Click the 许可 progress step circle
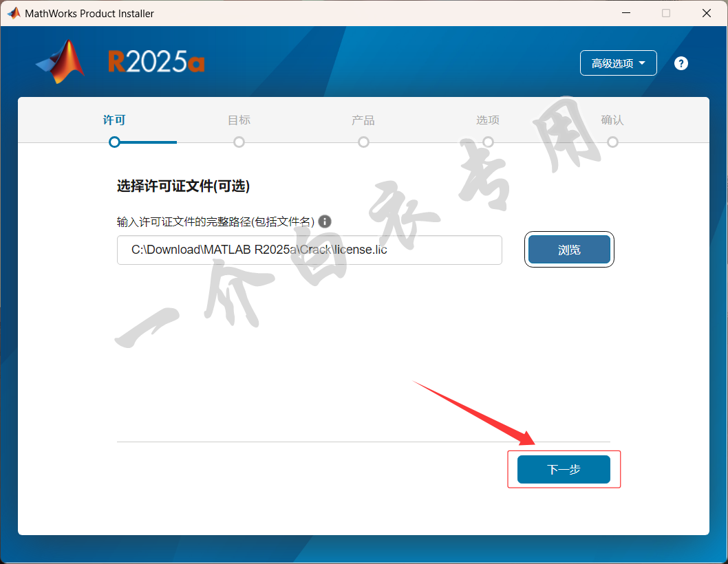Image resolution: width=728 pixels, height=564 pixels. pyautogui.click(x=114, y=142)
